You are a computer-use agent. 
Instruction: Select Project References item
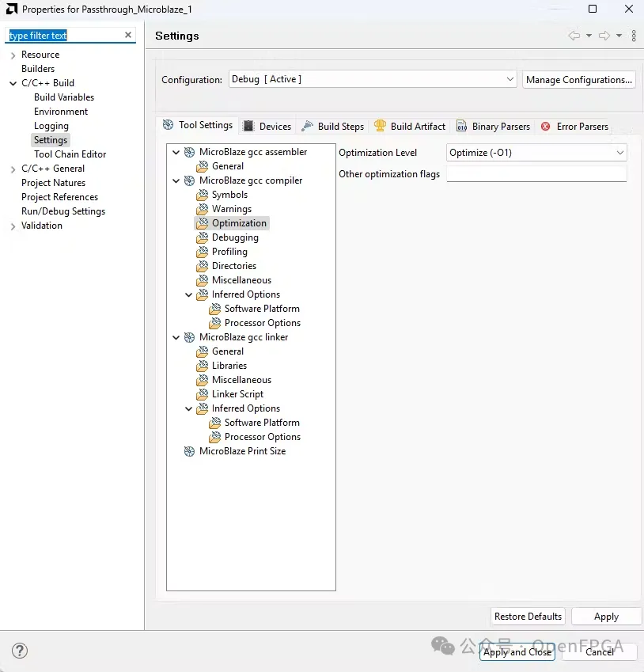pos(60,197)
